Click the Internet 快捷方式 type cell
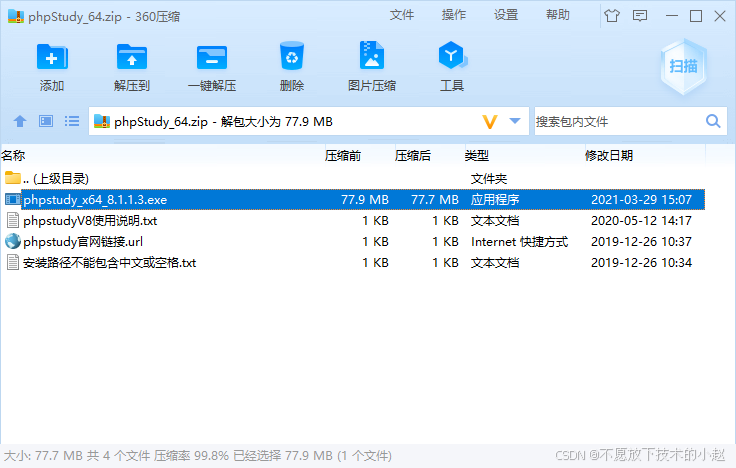The height and width of the screenshot is (468, 736). click(x=519, y=242)
